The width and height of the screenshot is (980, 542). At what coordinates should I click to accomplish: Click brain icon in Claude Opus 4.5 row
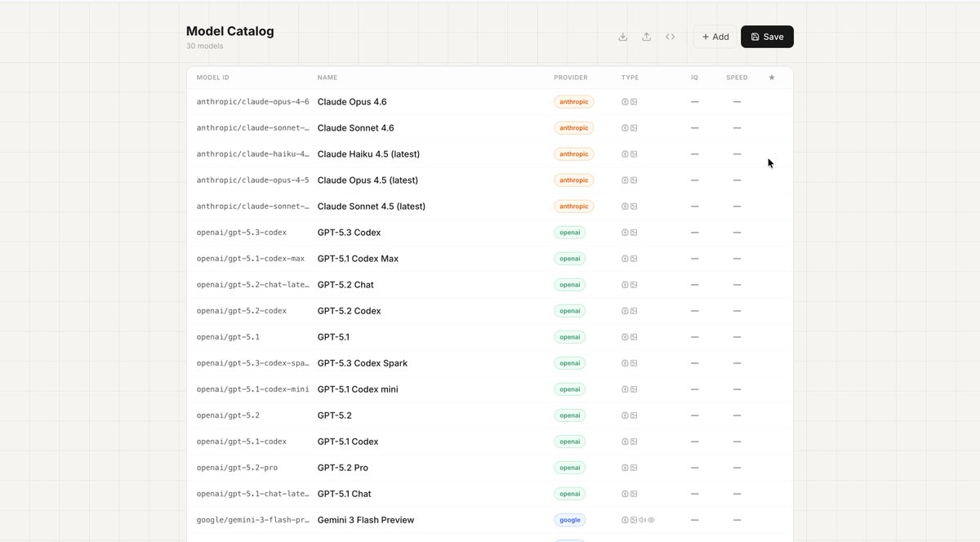click(626, 180)
